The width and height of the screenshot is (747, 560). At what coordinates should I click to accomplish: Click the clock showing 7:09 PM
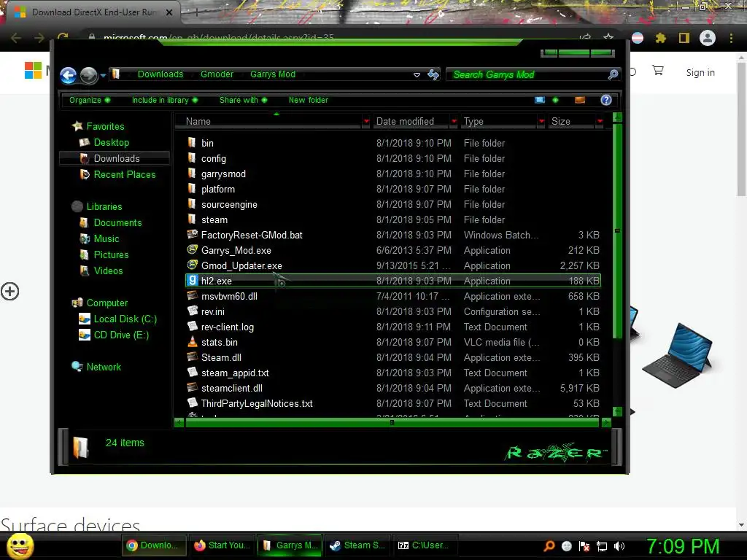click(683, 546)
